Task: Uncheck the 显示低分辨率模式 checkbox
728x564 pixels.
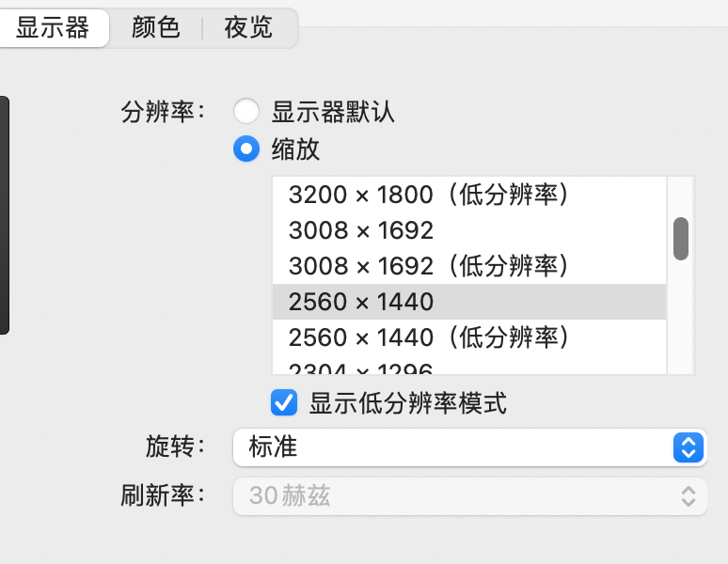Action: point(284,403)
